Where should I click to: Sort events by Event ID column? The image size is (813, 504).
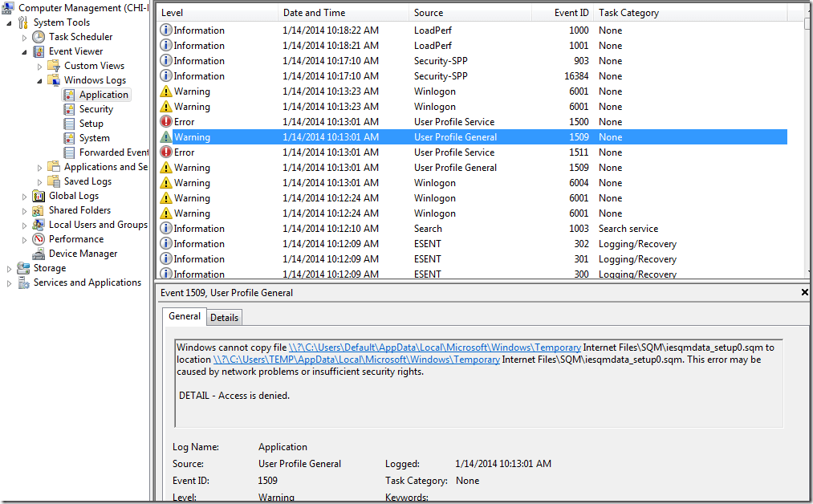(571, 13)
